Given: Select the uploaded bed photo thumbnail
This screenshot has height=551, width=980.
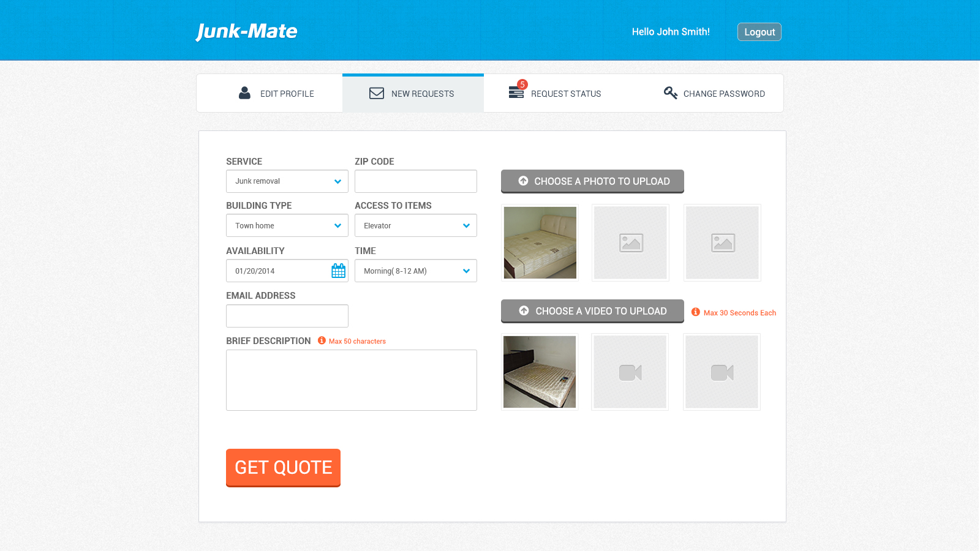Looking at the screenshot, I should tap(540, 243).
